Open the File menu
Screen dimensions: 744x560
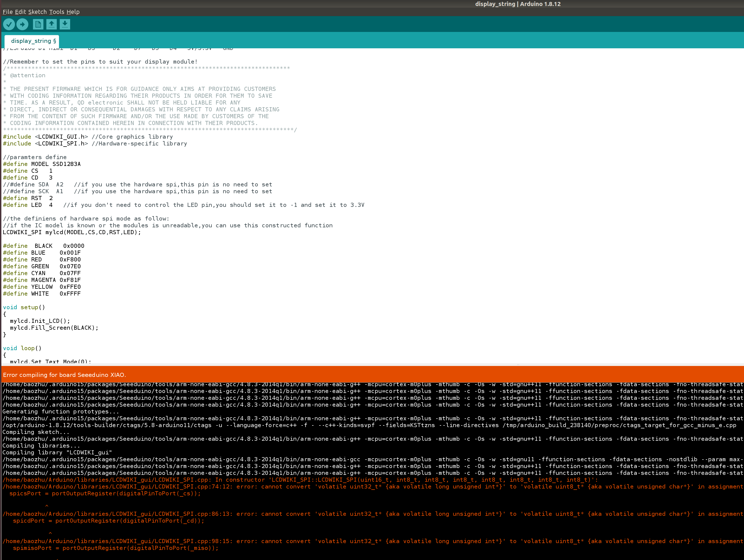click(8, 12)
